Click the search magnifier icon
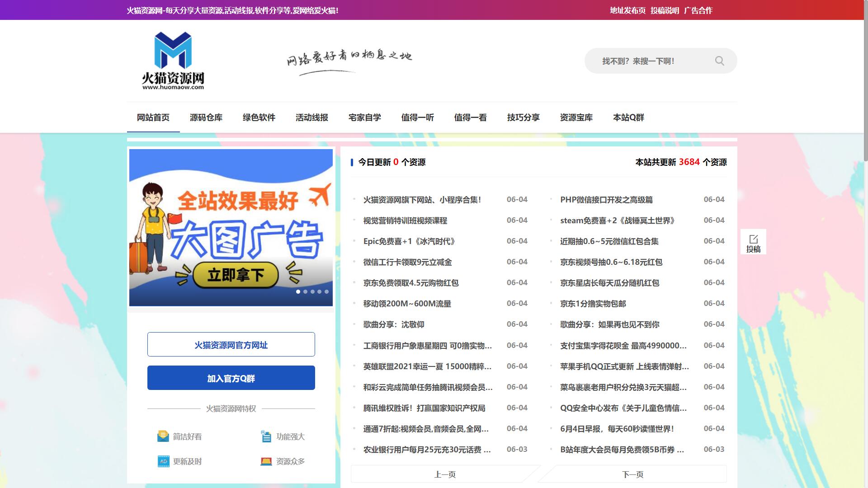868x488 pixels. pos(719,61)
